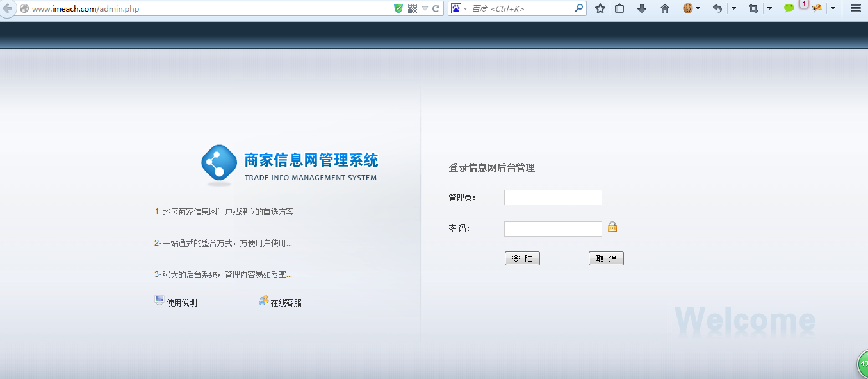The width and height of the screenshot is (868, 379).
Task: Open the QR code icon in address bar
Action: tap(413, 8)
